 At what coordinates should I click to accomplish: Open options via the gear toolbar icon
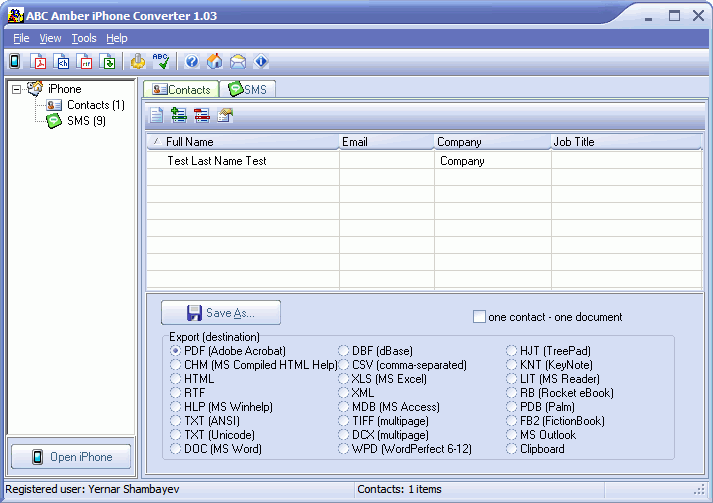[138, 61]
